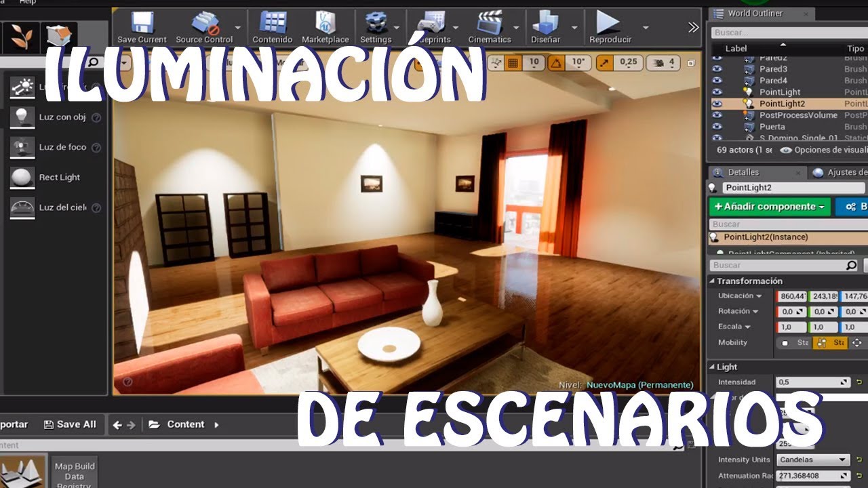Screen dimensions: 868x488
Task: Open the Settings dropdown arrow
Action: coord(398,27)
